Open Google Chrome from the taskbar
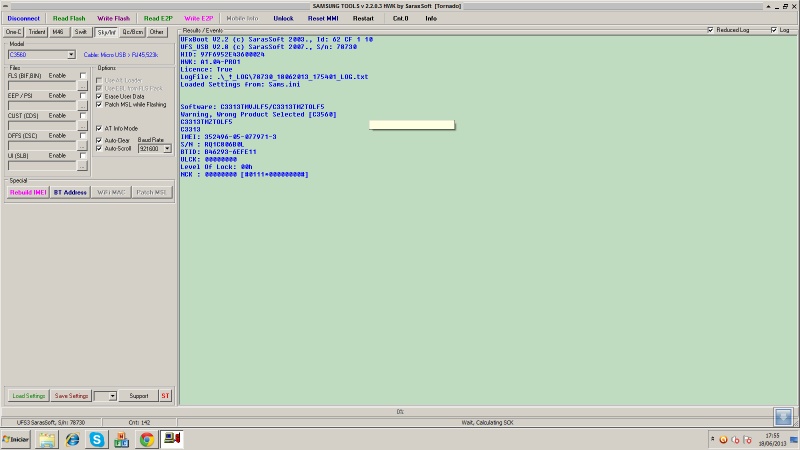800x450 pixels. (147, 439)
